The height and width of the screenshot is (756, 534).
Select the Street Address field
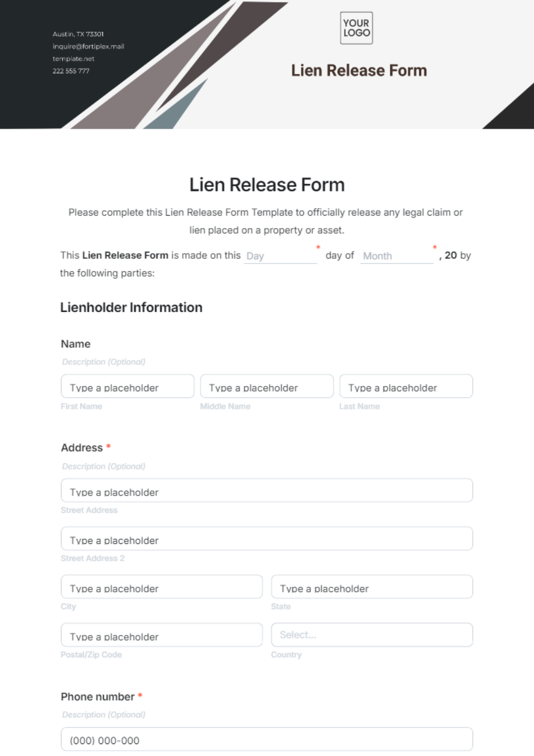(267, 491)
